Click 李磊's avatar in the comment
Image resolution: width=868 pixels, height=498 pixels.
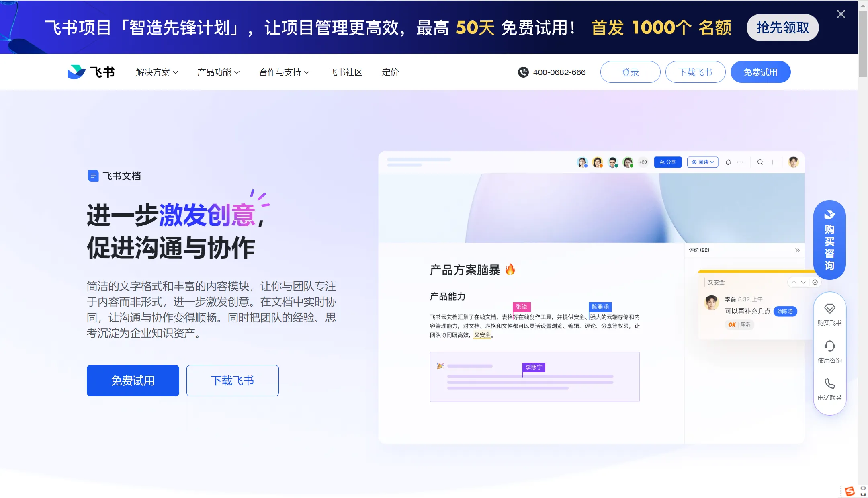click(x=712, y=303)
